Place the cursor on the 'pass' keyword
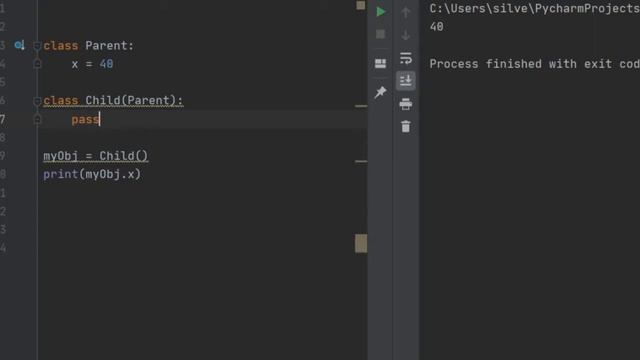Image resolution: width=640 pixels, height=360 pixels. [85, 120]
